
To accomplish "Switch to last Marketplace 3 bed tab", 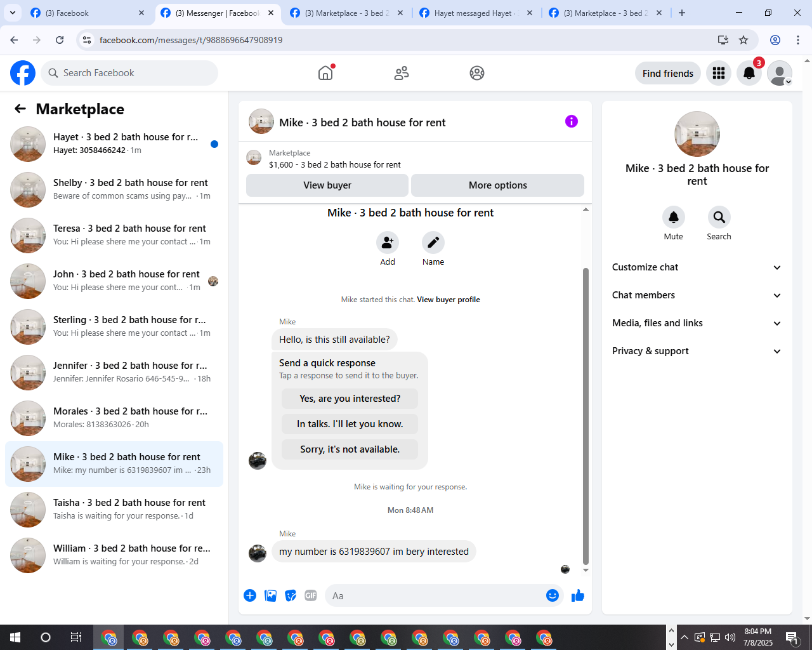I will point(605,13).
